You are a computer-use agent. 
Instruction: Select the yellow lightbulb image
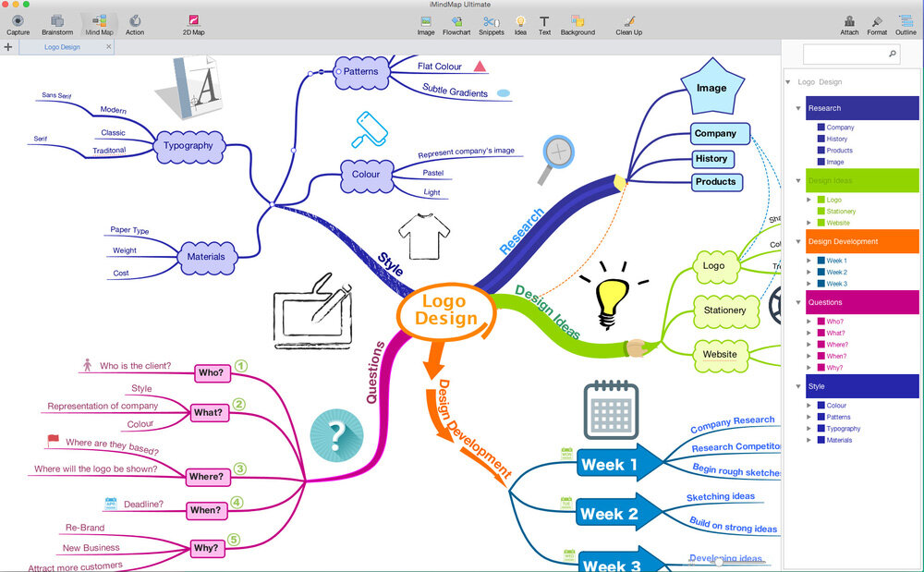coord(613,295)
